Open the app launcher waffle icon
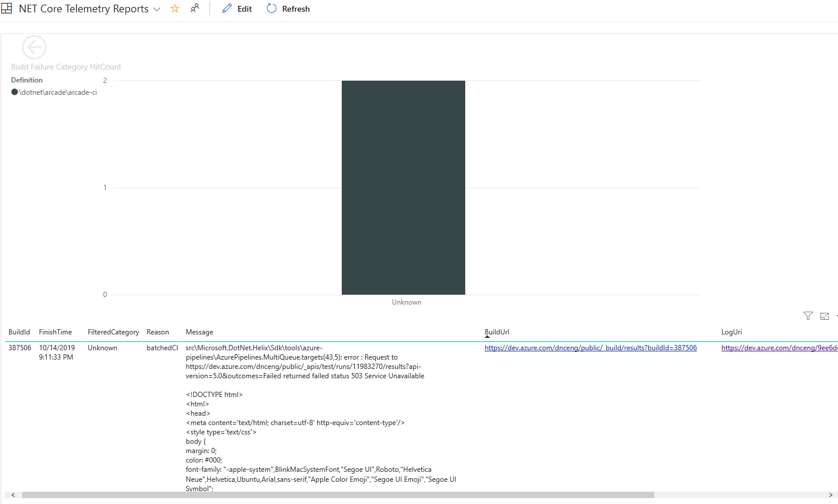 [6, 8]
